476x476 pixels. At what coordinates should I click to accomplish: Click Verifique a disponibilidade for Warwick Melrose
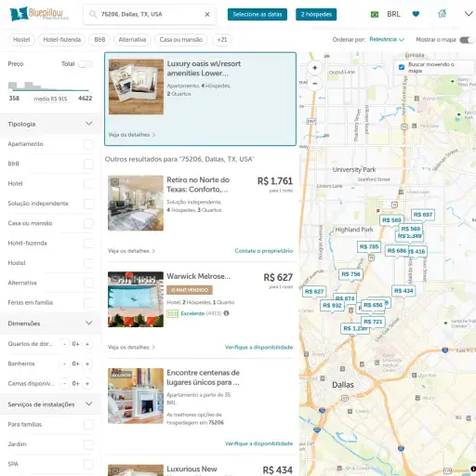click(258, 347)
